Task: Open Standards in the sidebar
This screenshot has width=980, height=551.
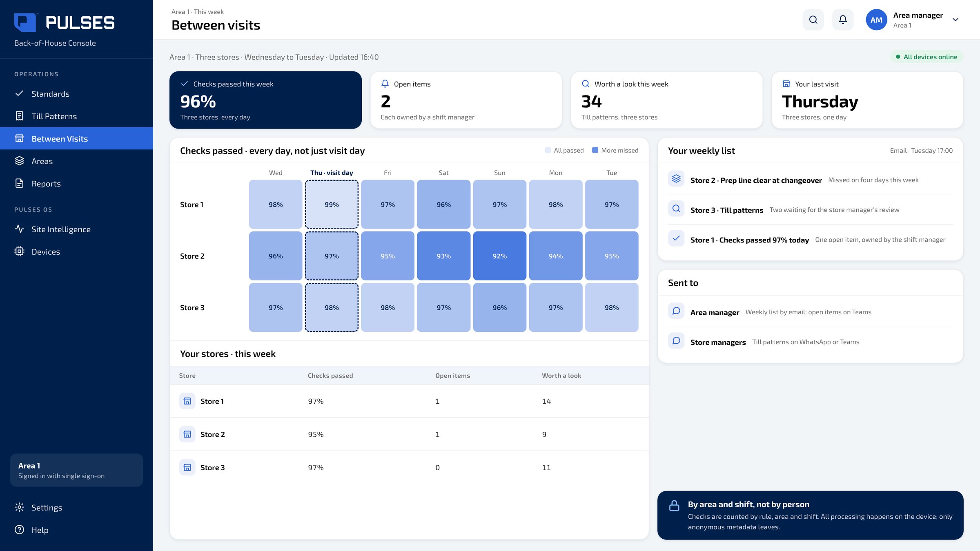Action: tap(76, 94)
